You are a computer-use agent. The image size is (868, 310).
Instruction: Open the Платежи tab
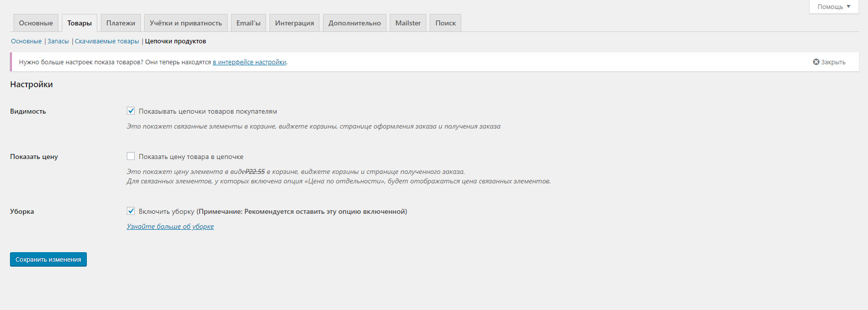(121, 23)
